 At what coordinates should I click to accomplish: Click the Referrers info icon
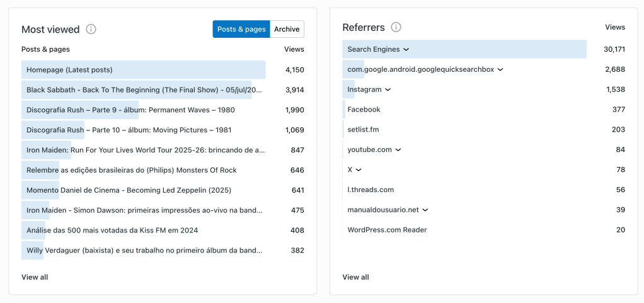click(x=396, y=27)
